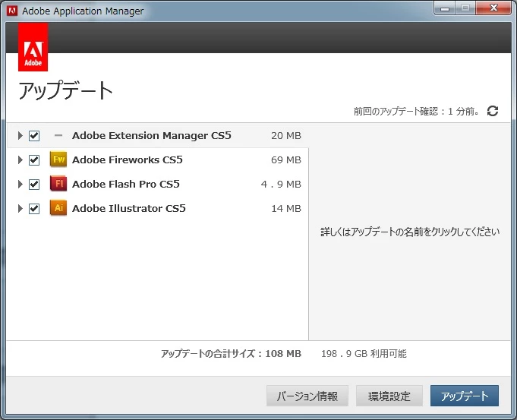Click 前回のアップデート確認 status text

417,111
